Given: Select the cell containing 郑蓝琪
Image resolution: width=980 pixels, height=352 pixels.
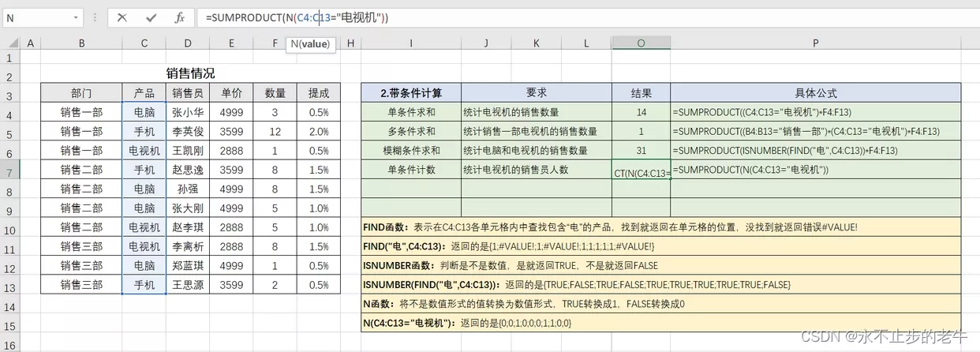Looking at the screenshot, I should [188, 266].
